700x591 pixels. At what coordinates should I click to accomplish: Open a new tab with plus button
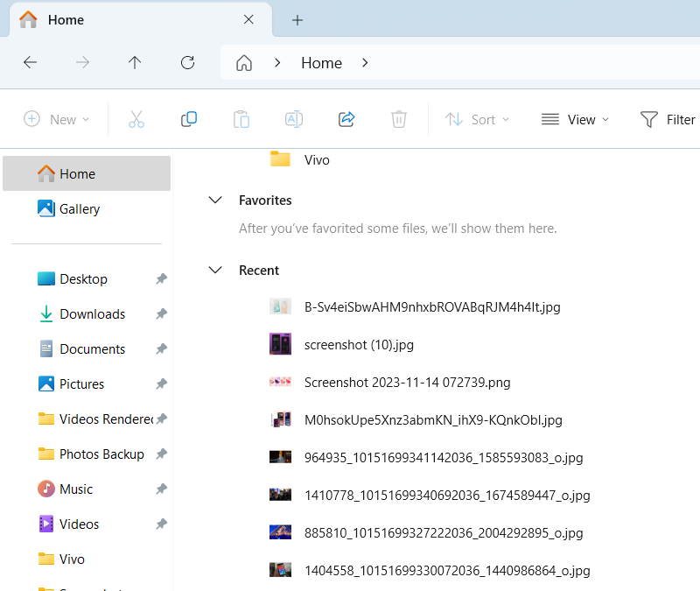tap(297, 20)
